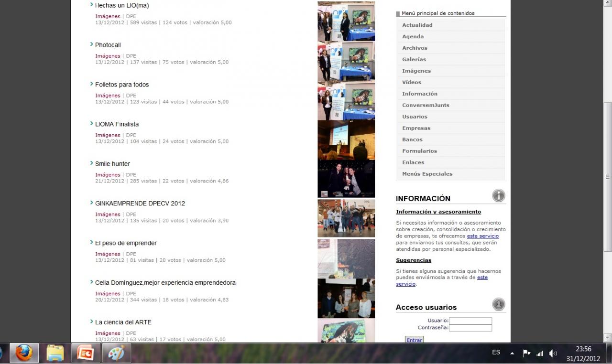Focus the Usuario input field
The height and width of the screenshot is (364, 612).
pyautogui.click(x=470, y=321)
